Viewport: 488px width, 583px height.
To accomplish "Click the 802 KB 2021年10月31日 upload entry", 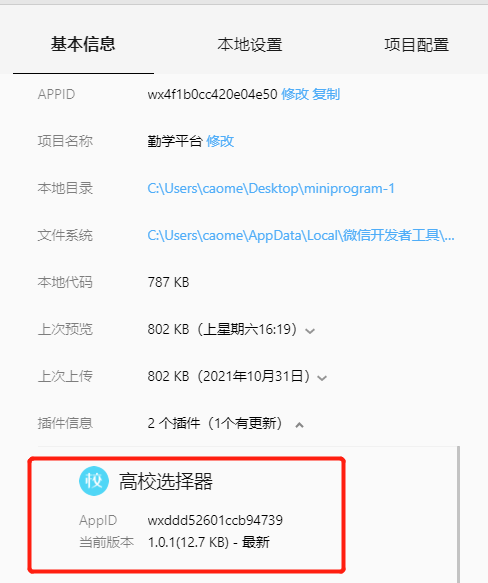I will (x=229, y=376).
